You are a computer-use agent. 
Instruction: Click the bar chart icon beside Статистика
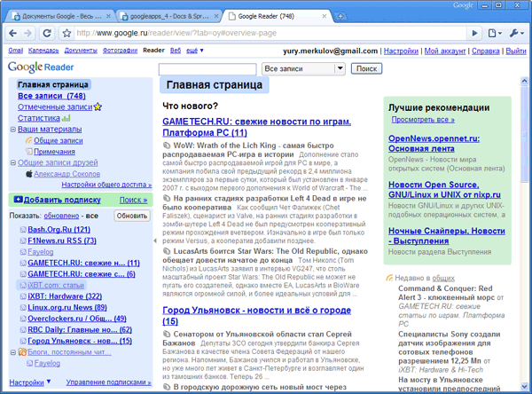tap(66, 118)
